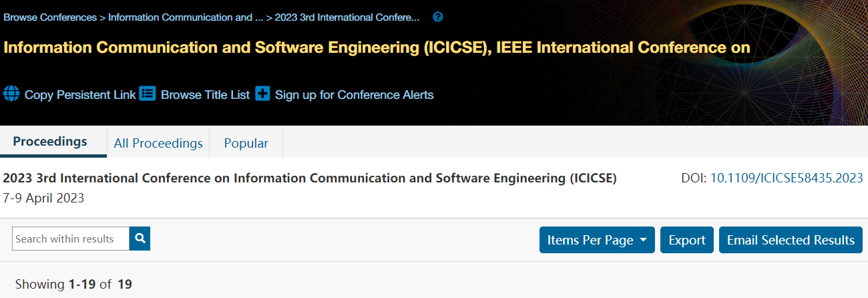Click the magnifier search button

[x=140, y=239]
